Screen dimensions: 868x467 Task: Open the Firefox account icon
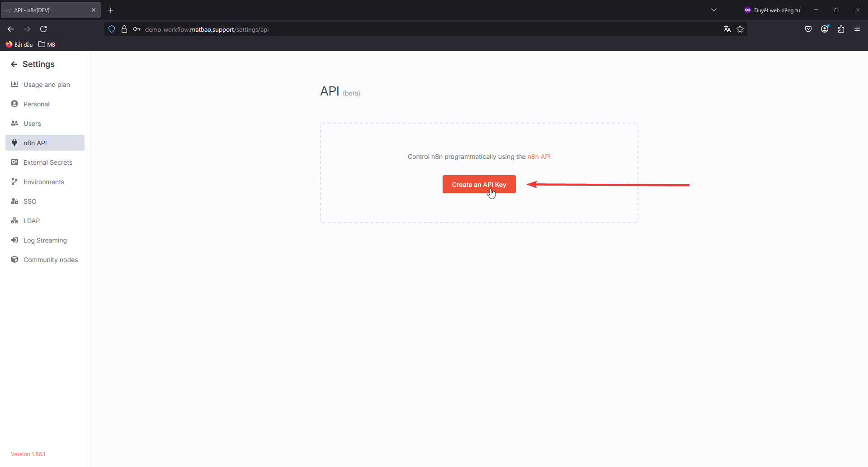tap(825, 29)
